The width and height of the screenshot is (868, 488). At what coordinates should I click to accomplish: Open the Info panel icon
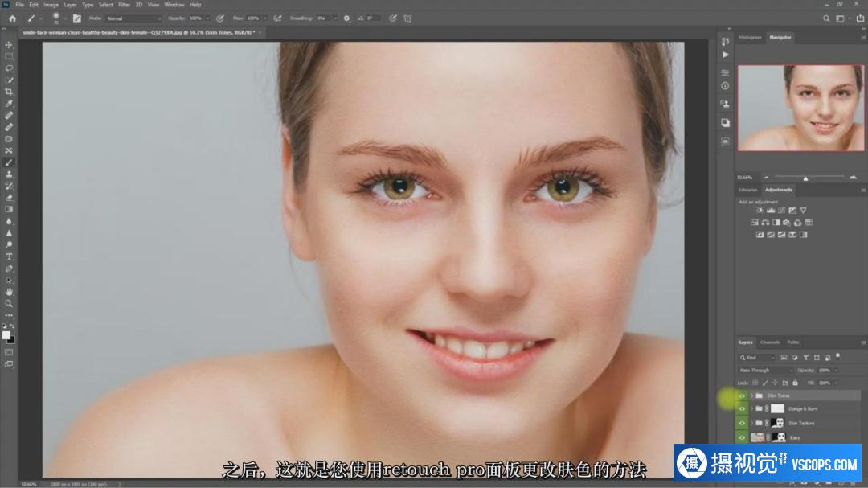[725, 86]
